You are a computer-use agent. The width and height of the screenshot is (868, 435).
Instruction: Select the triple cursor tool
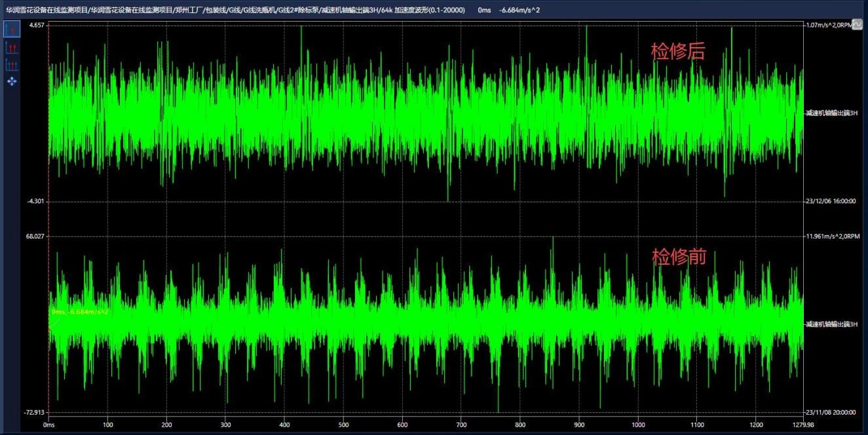(x=11, y=64)
